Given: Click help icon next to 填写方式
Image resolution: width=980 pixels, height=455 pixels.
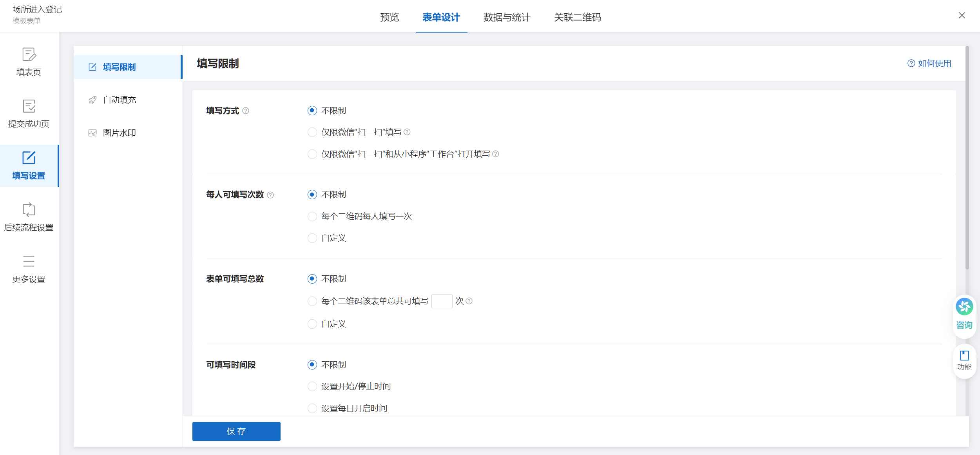Looking at the screenshot, I should 246,111.
